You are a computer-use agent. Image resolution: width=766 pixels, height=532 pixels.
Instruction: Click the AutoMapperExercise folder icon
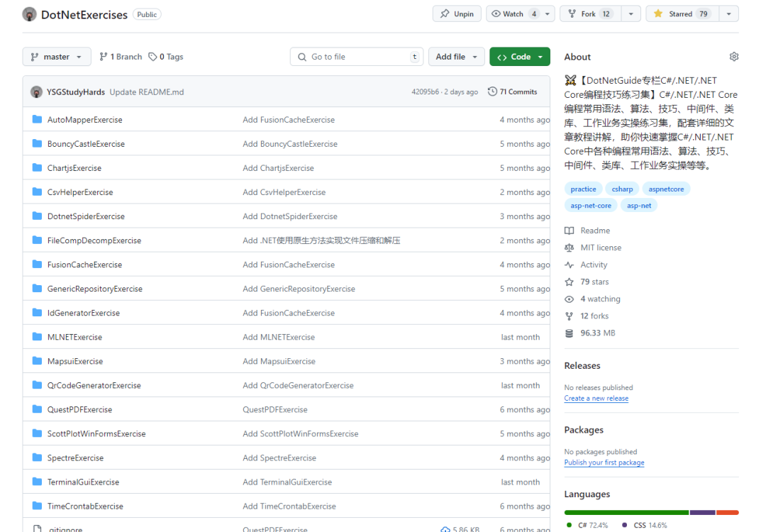[37, 120]
